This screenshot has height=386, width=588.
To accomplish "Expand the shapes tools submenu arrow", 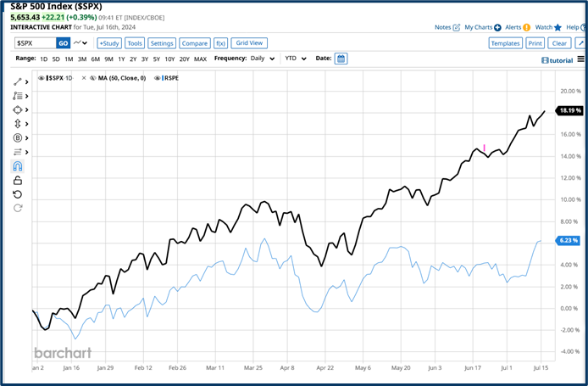I will (26, 110).
